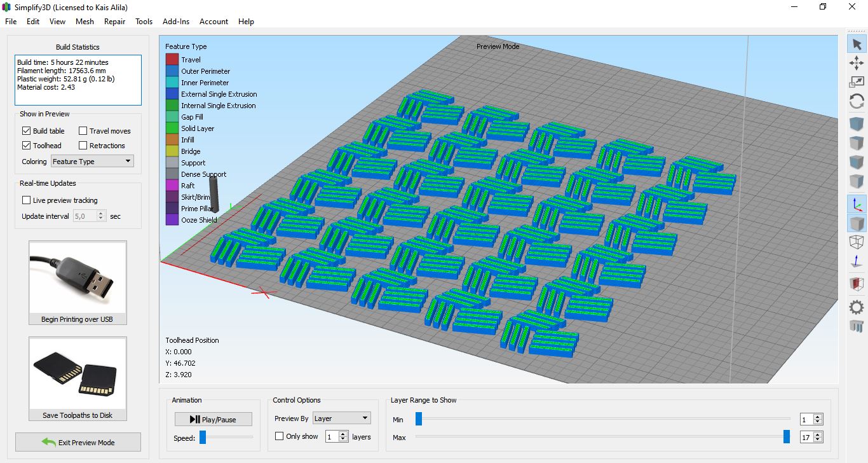Open the Coloring dropdown
Viewport: 868px width, 463px height.
(x=93, y=162)
